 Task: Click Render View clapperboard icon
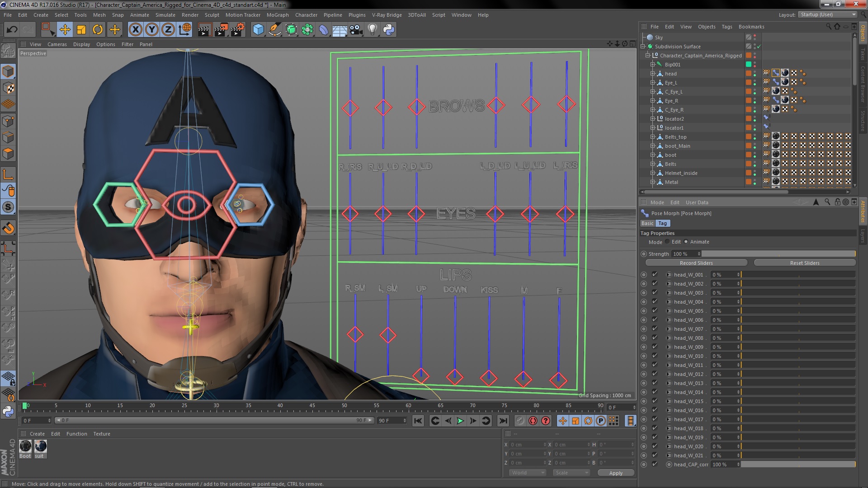[204, 30]
